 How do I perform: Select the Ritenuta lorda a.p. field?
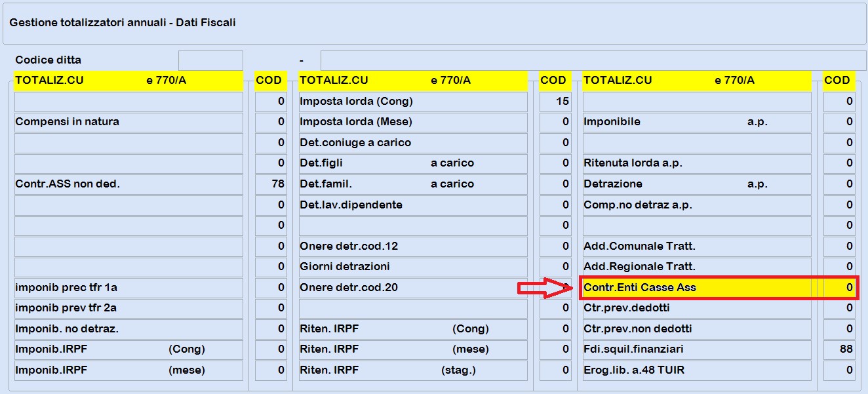tap(697, 163)
